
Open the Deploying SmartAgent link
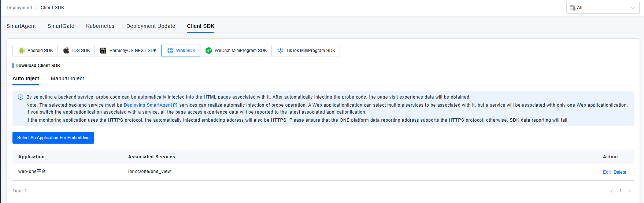pyautogui.click(x=148, y=105)
